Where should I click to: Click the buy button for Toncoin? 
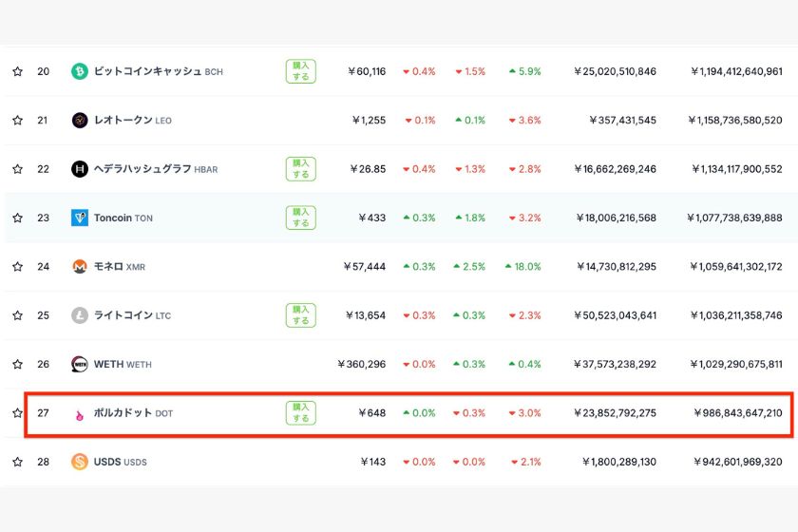click(x=301, y=218)
